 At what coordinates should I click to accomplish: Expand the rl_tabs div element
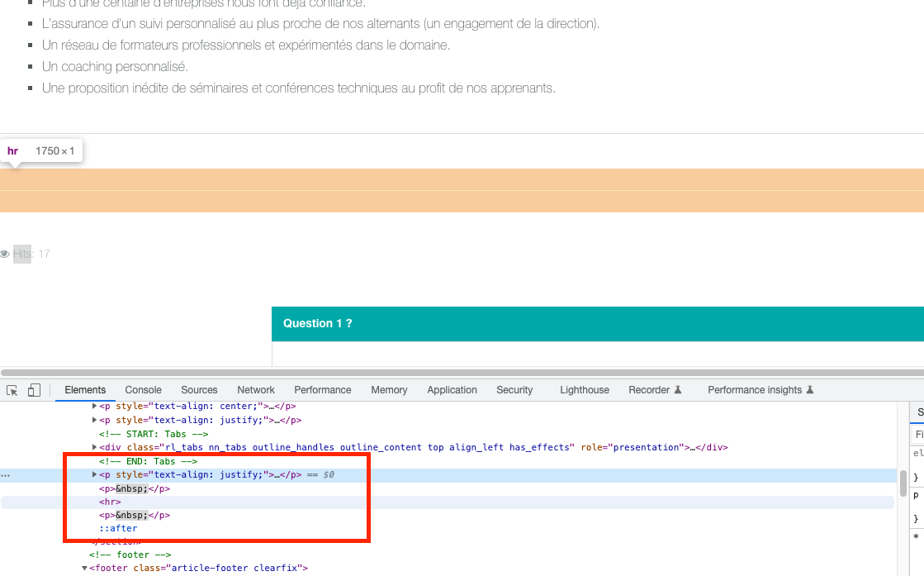(95, 447)
